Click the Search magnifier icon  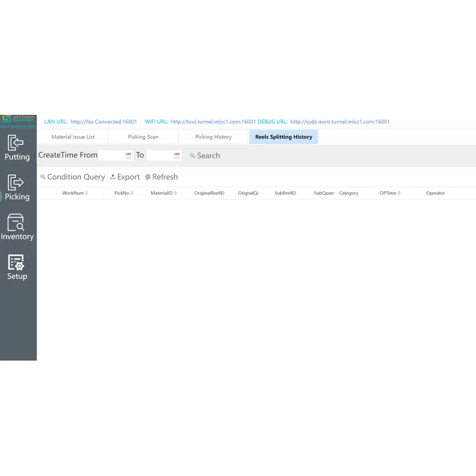(192, 155)
